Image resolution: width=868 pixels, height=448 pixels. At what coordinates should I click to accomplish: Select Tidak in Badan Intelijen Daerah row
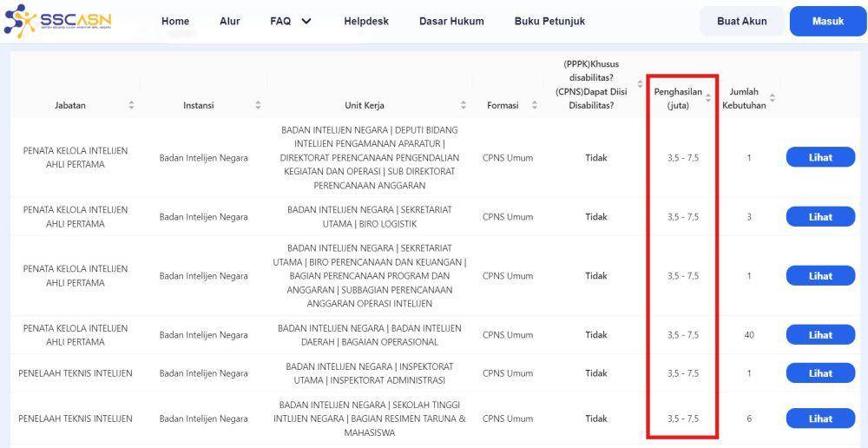pos(596,335)
